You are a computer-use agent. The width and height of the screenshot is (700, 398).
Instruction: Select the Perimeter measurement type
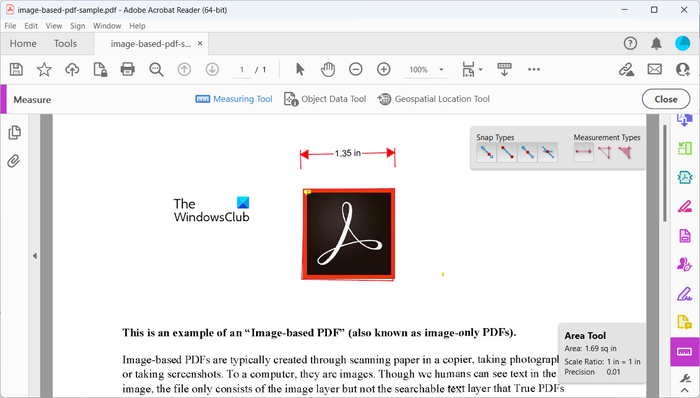pos(604,152)
